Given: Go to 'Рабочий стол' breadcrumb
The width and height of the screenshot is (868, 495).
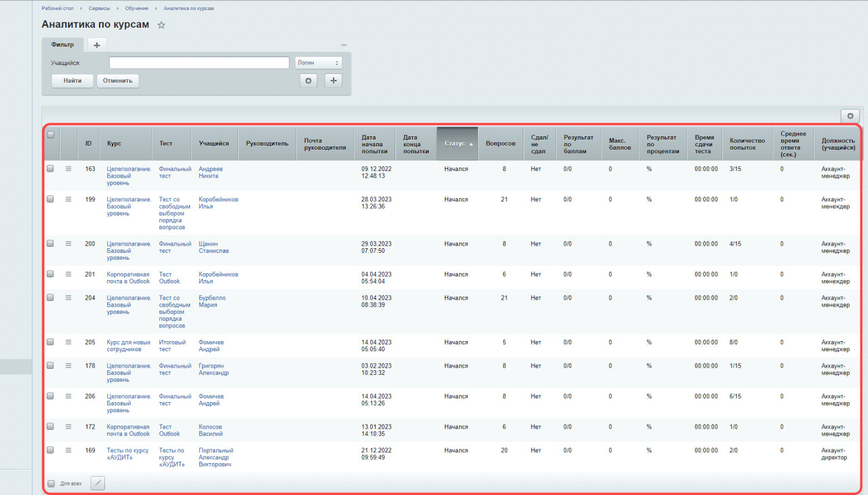Looking at the screenshot, I should tap(58, 7).
